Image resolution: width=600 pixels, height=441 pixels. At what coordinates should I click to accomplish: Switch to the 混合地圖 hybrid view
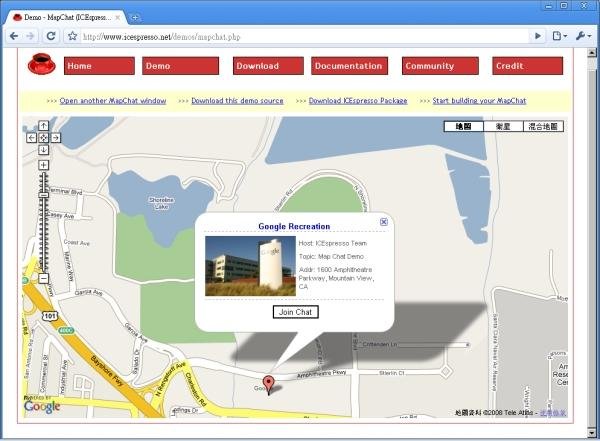pyautogui.click(x=543, y=126)
